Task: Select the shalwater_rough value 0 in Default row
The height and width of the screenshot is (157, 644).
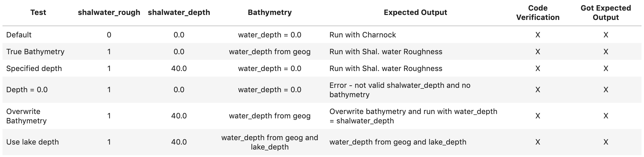Action: click(109, 35)
